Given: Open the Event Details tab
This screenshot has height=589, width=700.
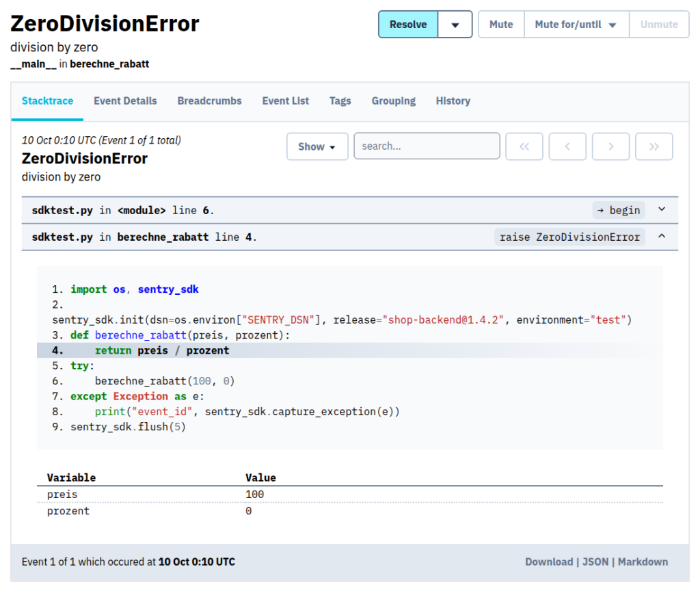Looking at the screenshot, I should (125, 101).
